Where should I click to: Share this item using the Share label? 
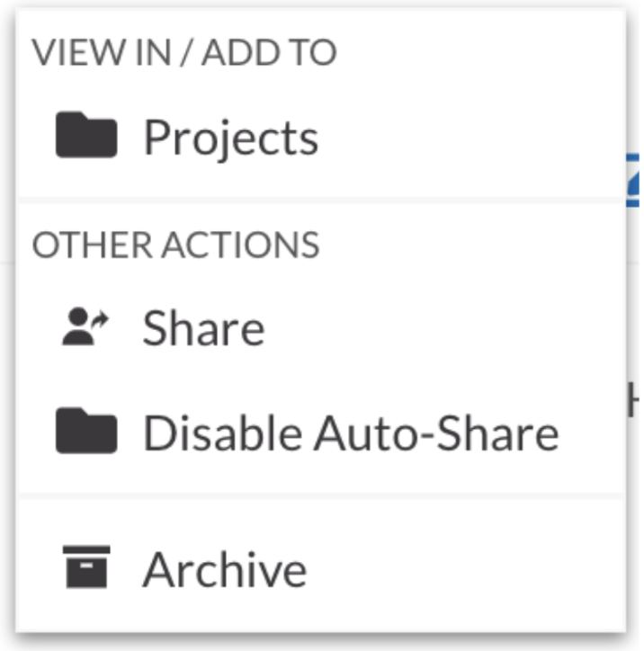click(204, 328)
